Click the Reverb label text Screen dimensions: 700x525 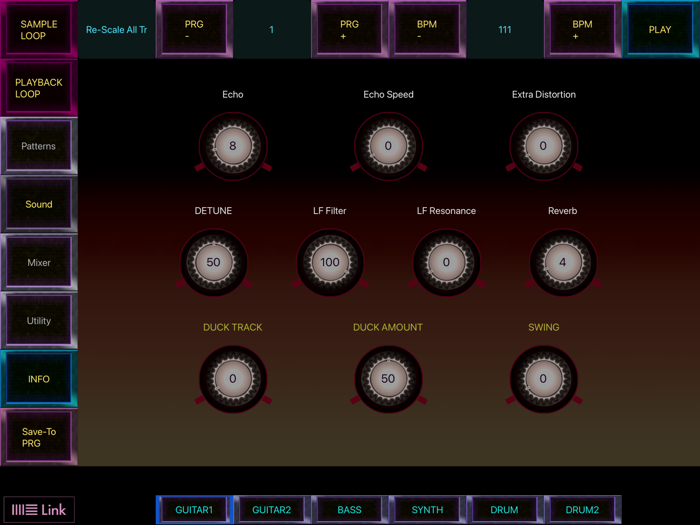coord(563,211)
